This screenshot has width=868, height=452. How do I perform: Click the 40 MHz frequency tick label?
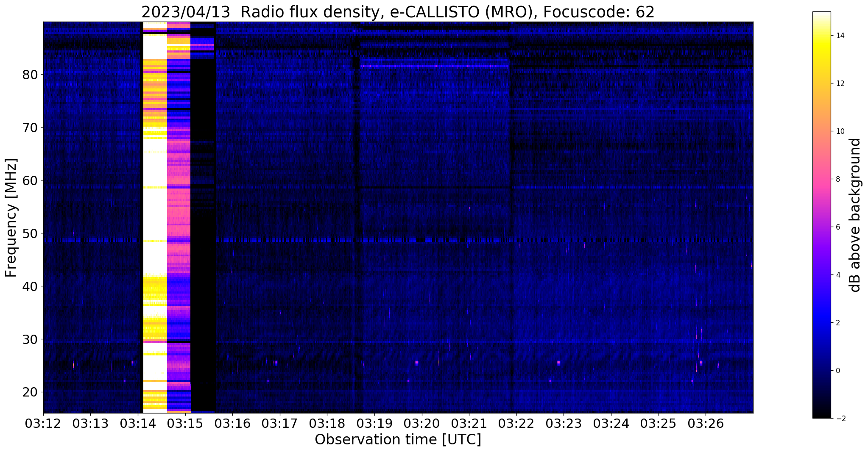pyautogui.click(x=30, y=286)
